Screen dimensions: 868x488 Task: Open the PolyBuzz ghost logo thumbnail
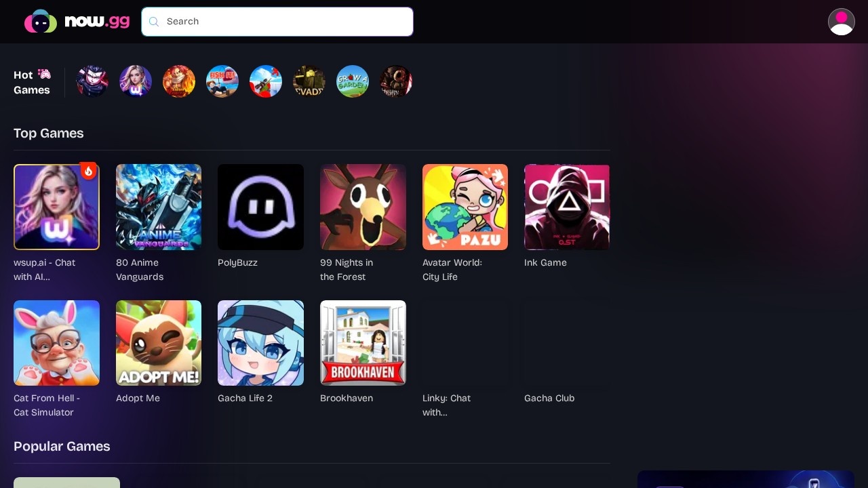[x=260, y=207]
